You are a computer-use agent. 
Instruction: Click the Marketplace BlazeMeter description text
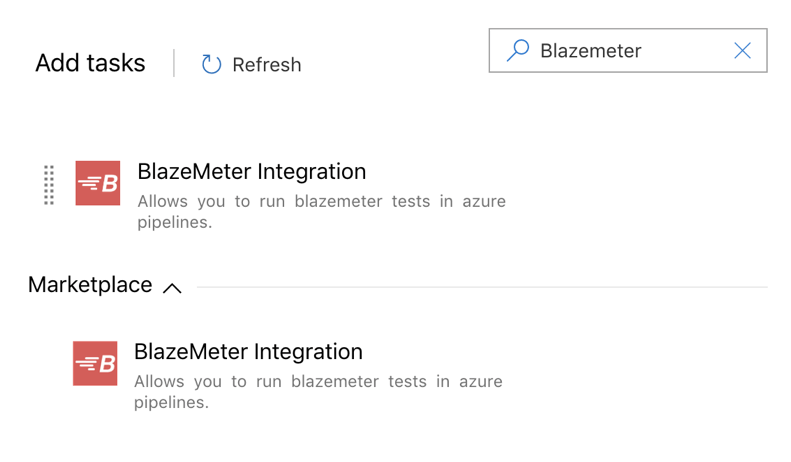coord(318,381)
